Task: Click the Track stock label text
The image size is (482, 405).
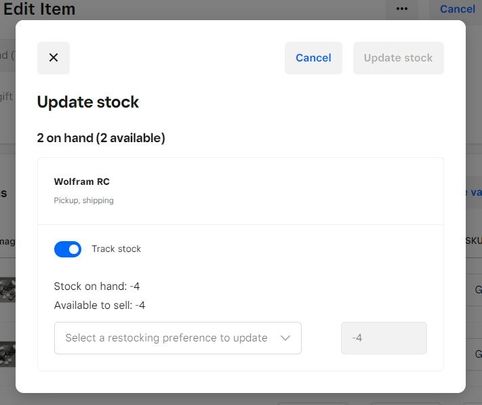Action: tap(116, 249)
